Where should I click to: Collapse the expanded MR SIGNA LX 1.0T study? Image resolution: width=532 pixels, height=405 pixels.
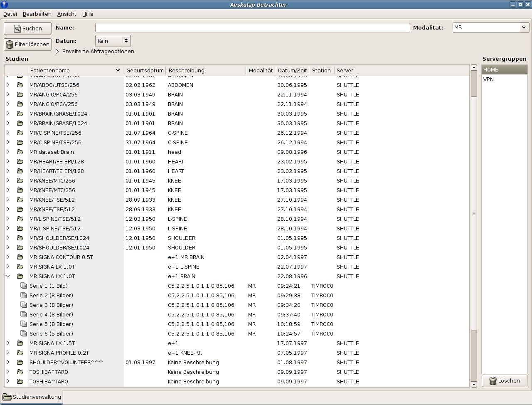(x=7, y=277)
